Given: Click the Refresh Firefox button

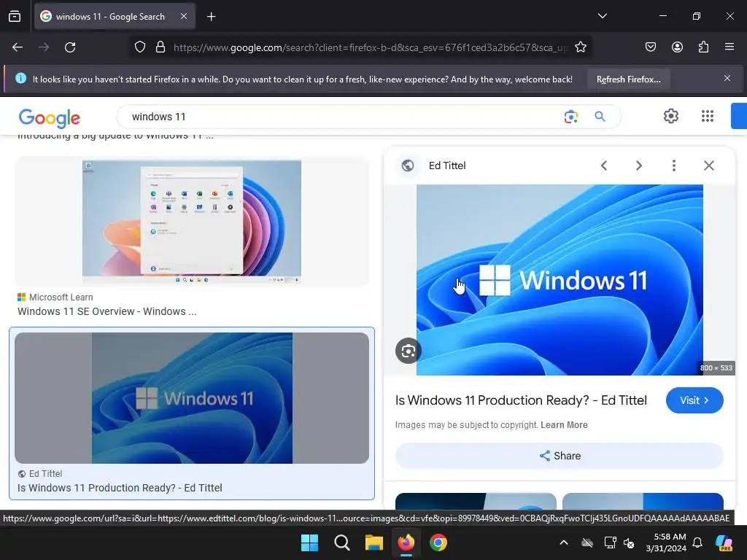Looking at the screenshot, I should coord(628,79).
